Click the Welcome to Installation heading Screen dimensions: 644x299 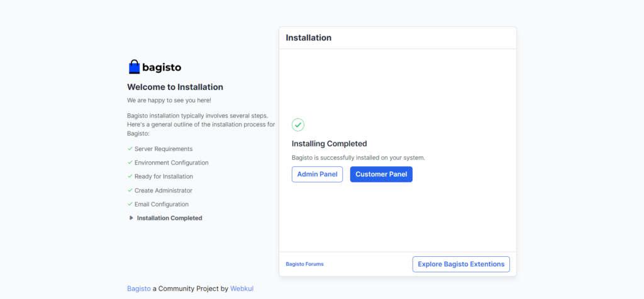pos(175,87)
